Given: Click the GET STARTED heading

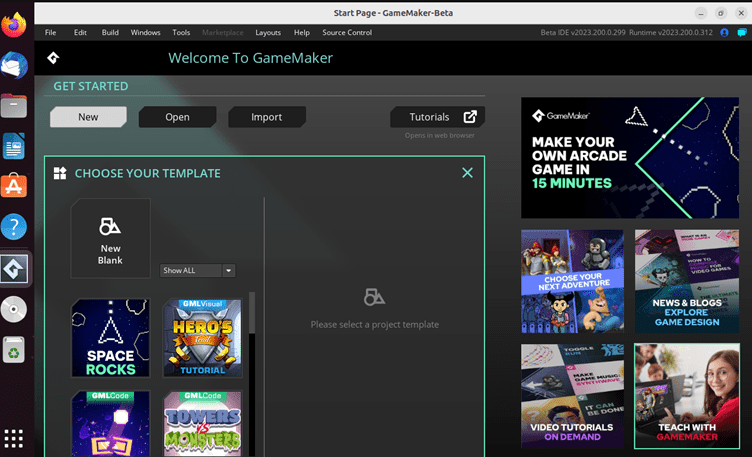Looking at the screenshot, I should click(91, 86).
